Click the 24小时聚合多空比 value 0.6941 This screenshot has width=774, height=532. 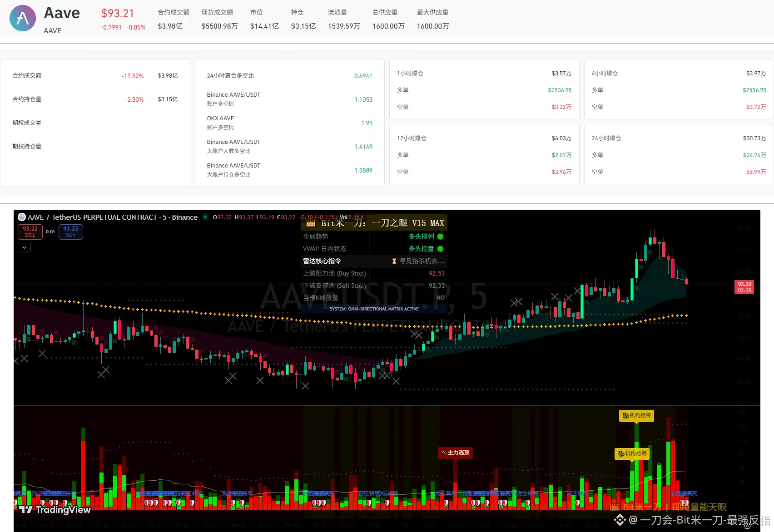(363, 76)
